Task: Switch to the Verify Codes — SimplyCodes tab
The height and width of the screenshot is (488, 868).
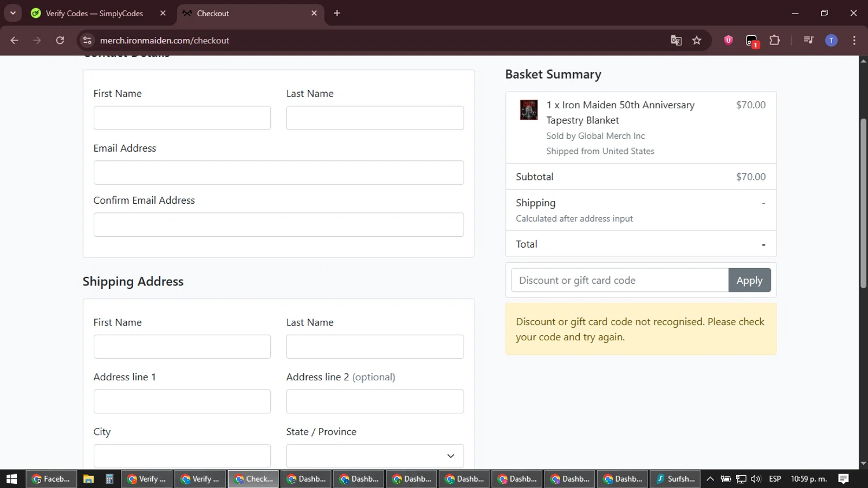Action: [x=95, y=13]
